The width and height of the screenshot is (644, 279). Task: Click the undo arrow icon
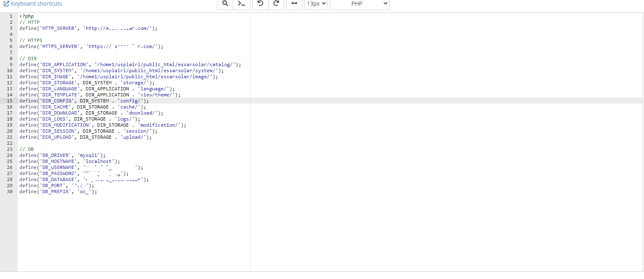pyautogui.click(x=261, y=4)
